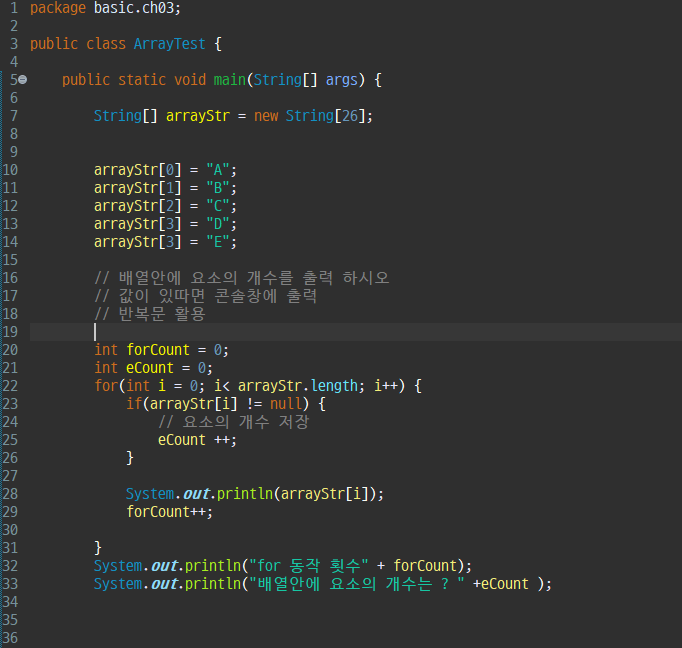Click the "C" string literal on line 12
This screenshot has width=682, height=648.
tap(217, 206)
